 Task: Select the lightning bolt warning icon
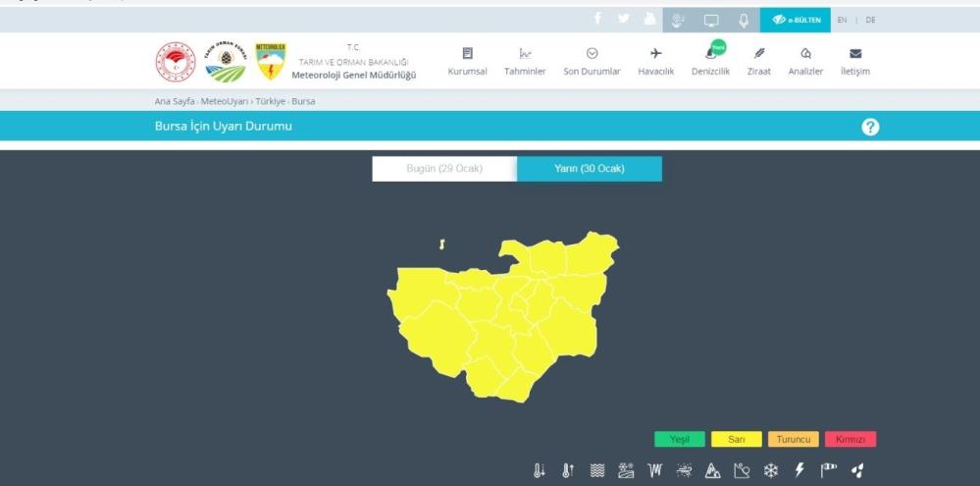[x=799, y=471]
